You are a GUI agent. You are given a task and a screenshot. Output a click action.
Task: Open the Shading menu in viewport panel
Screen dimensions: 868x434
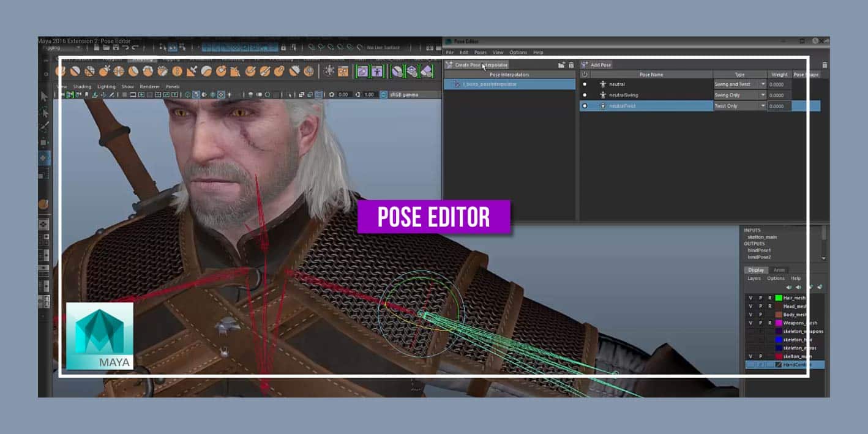[x=82, y=87]
